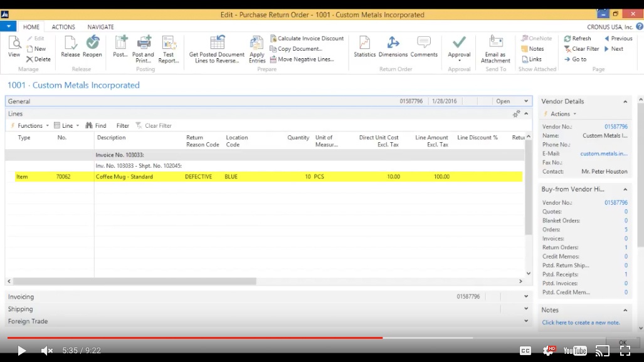Viewport: 644px width, 362px height.
Task: Open Vendor Details Actions menu
Action: (x=560, y=114)
